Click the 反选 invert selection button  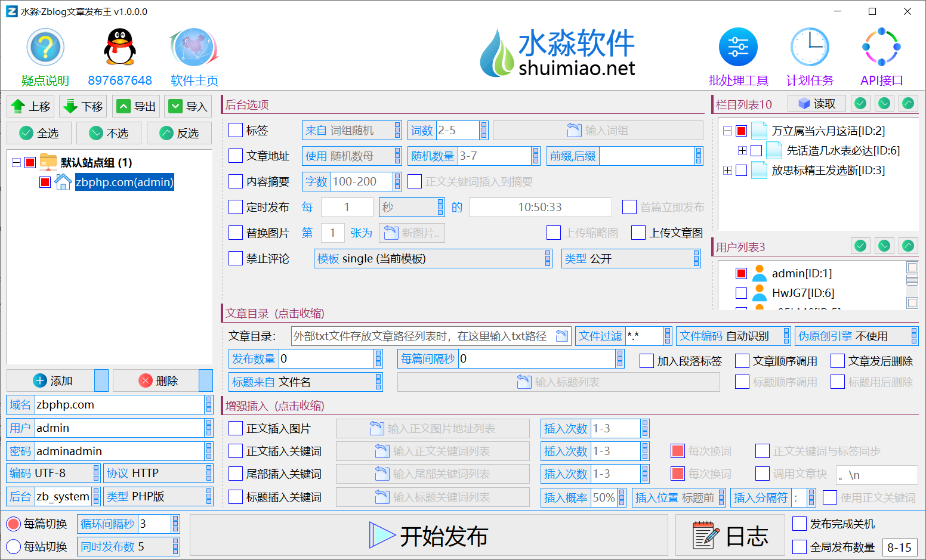[x=179, y=133]
